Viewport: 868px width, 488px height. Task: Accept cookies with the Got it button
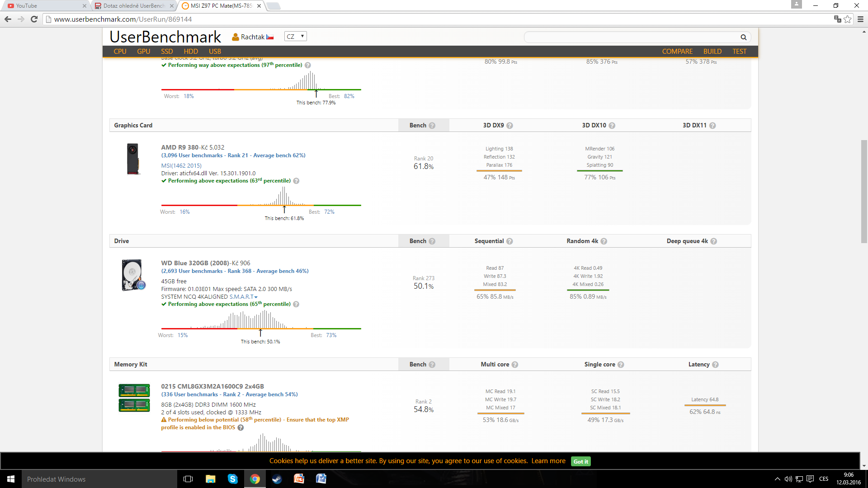[x=580, y=461]
